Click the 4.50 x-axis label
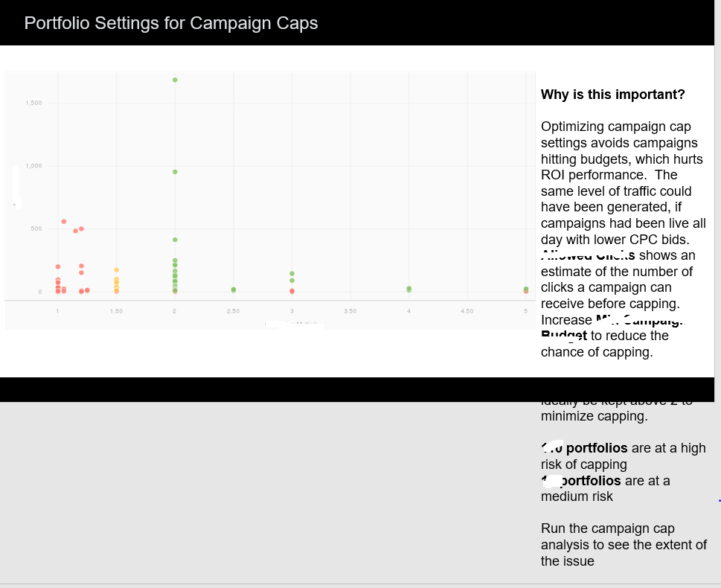721x588 pixels. (467, 310)
